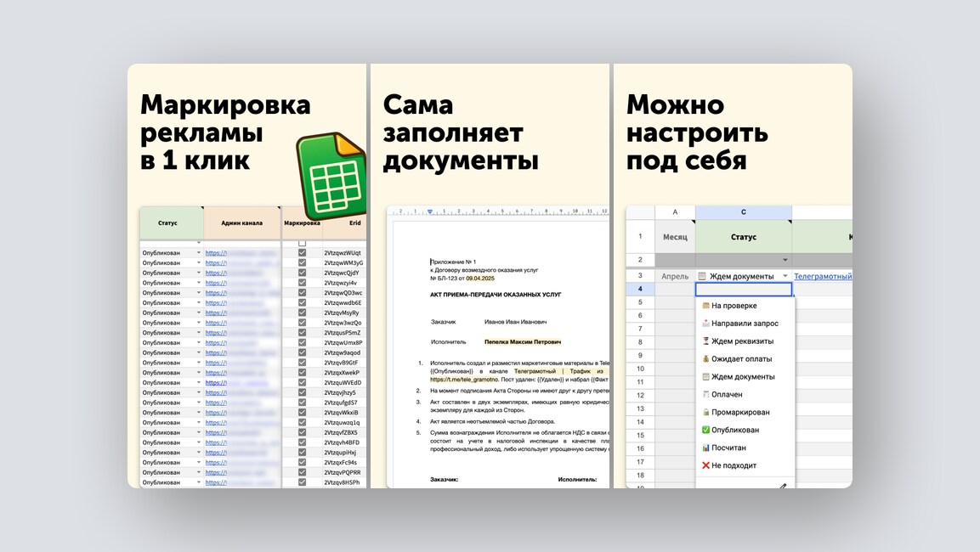Click the green spreadsheet logo graphic
This screenshot has height=552, width=980.
[x=330, y=175]
